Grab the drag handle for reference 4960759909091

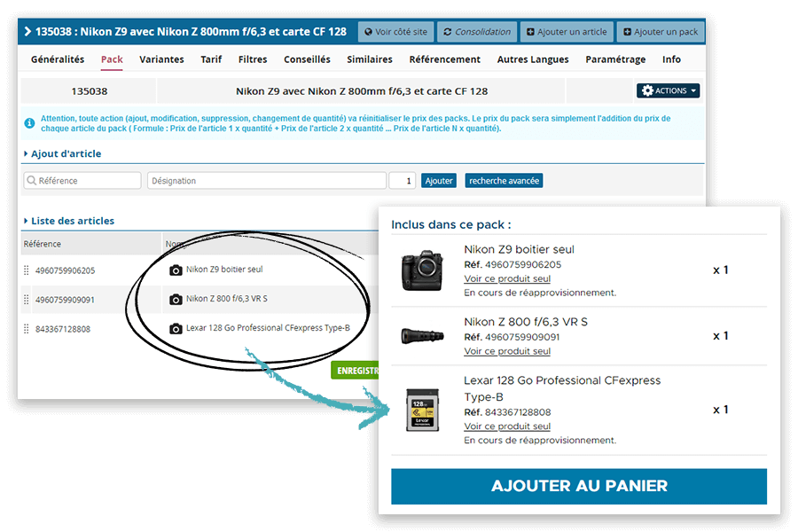[x=27, y=300]
